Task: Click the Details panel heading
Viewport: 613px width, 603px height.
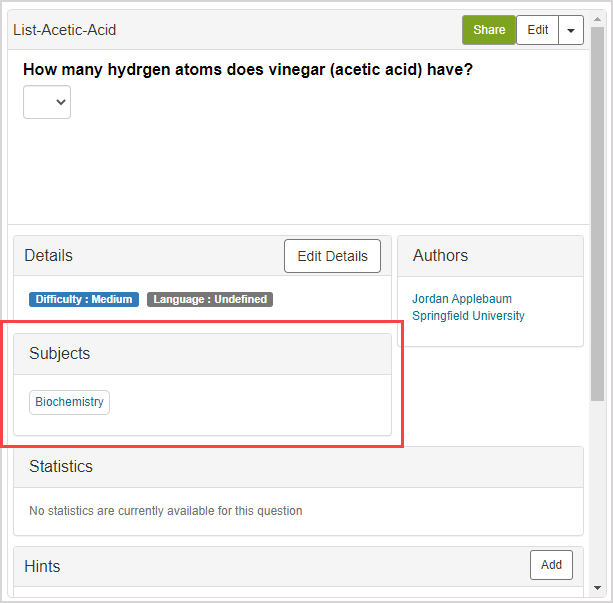Action: point(49,256)
